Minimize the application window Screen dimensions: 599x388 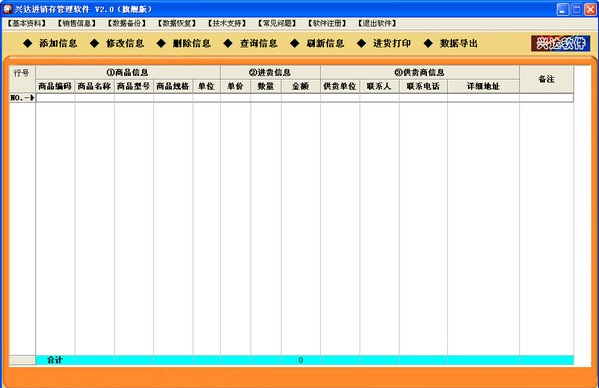[x=562, y=9]
